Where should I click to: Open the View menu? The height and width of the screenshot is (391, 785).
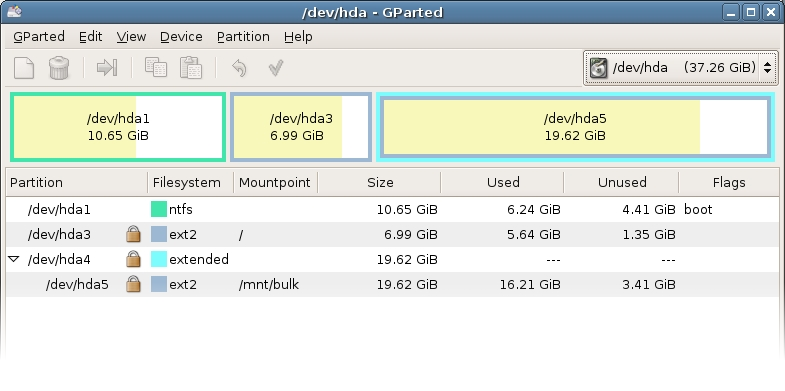tap(131, 37)
